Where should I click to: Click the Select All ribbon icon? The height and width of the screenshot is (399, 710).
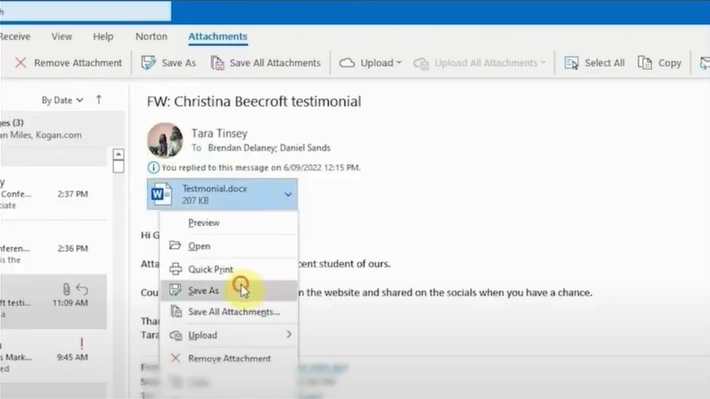pos(571,63)
